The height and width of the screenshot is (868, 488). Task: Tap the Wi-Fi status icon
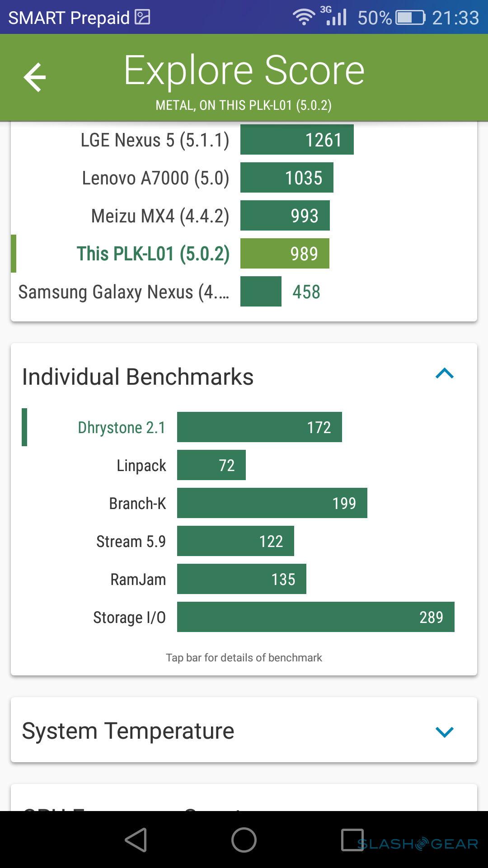click(303, 17)
